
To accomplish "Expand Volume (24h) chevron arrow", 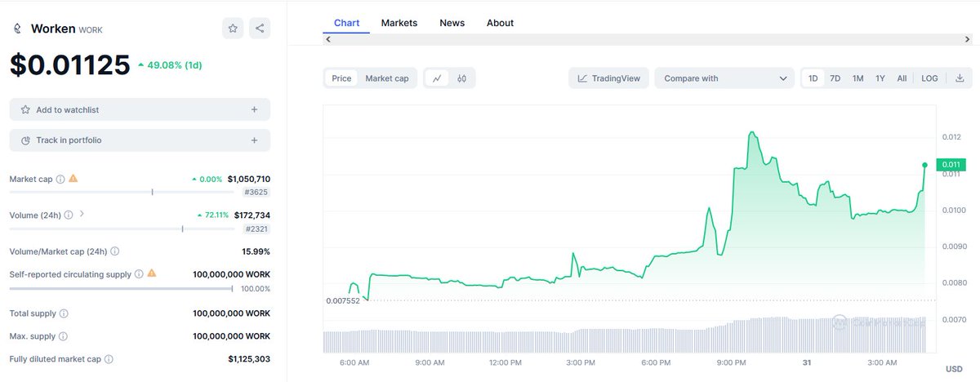I will tap(82, 215).
